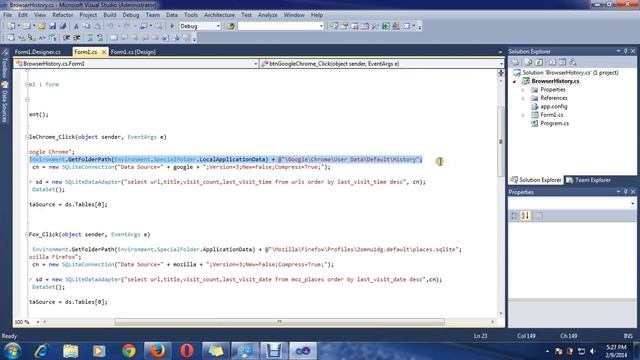Collapse the BrowserHistory.cs project node

(x=514, y=81)
